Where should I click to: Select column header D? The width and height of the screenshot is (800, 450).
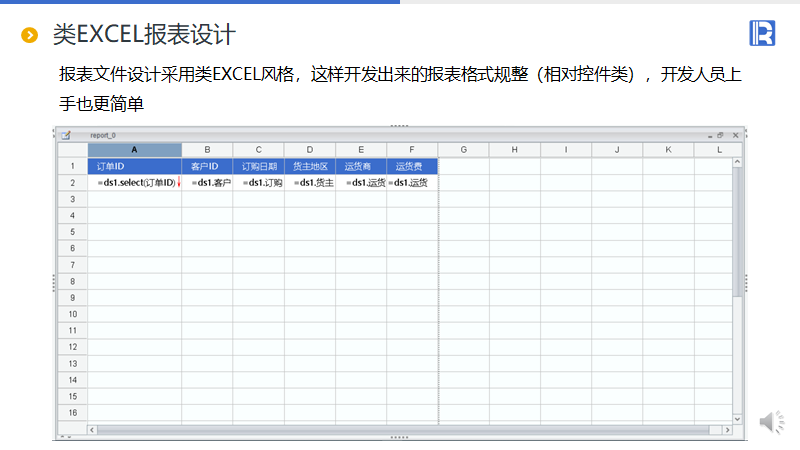tap(310, 150)
